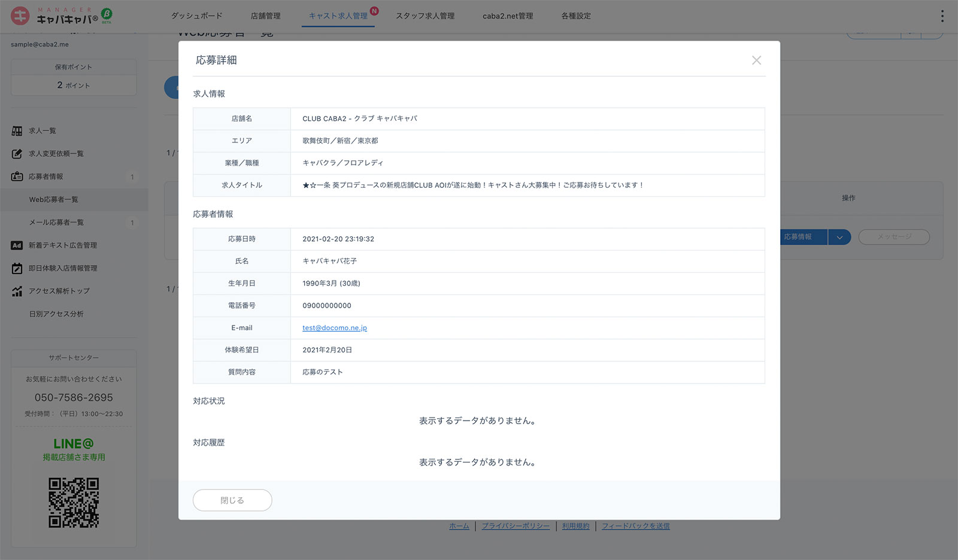
Task: Select the スタッフ求人管理 tab
Action: (425, 16)
